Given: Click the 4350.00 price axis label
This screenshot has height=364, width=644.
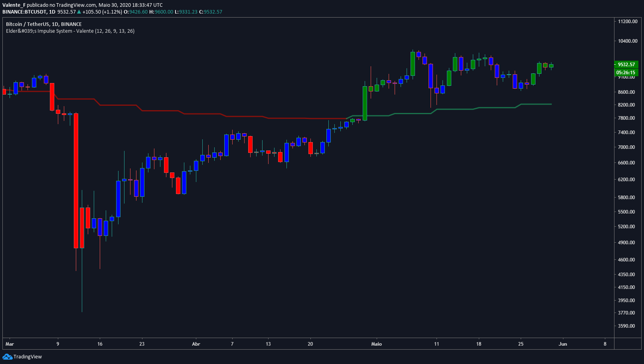Looking at the screenshot, I should (x=626, y=275).
